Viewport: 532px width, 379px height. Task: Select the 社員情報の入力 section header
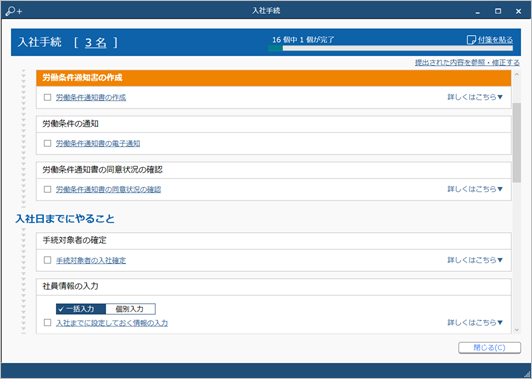point(273,286)
